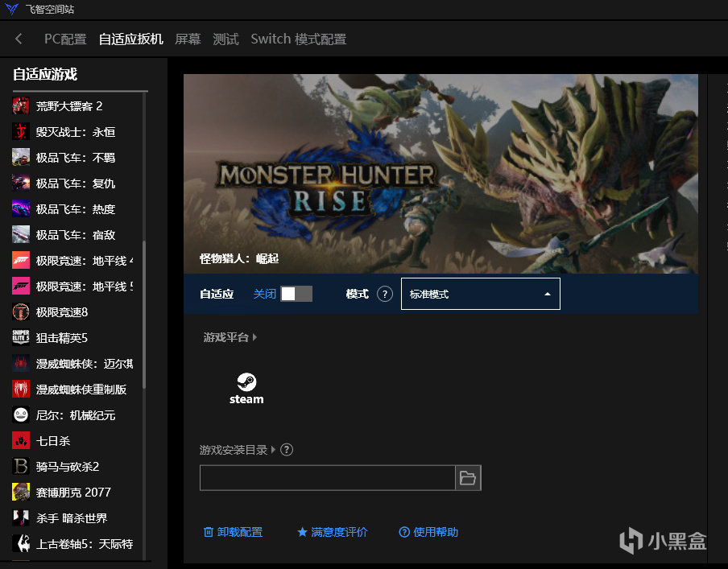Viewport: 728px width, 569px height.
Task: Click the 漫威蜘蛛侠重制版 game icon
Action: click(x=21, y=389)
